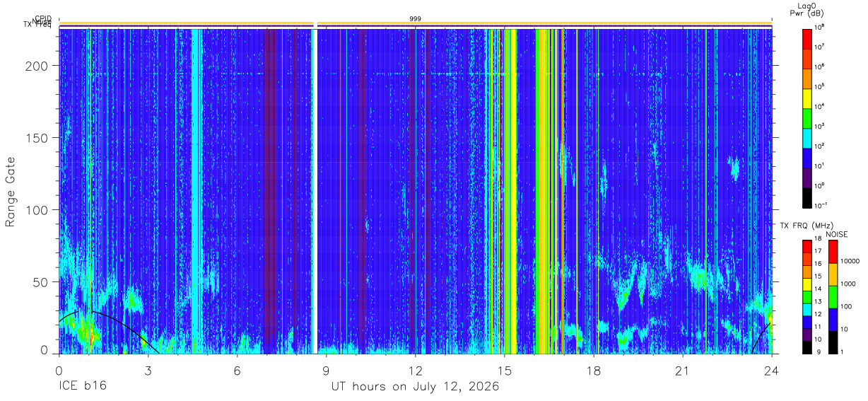The image size is (868, 401).
Task: Click the '10000' label on NOISE colorbar
Action: click(851, 261)
